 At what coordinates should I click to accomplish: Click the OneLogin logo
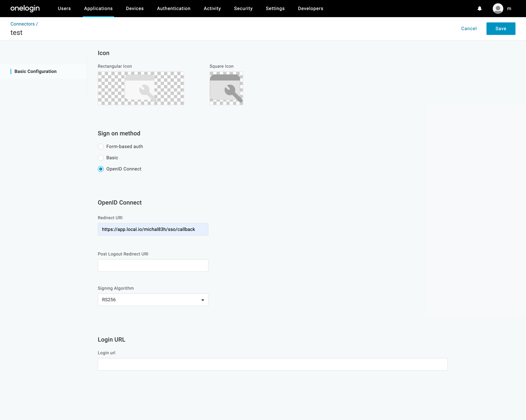[x=25, y=9]
